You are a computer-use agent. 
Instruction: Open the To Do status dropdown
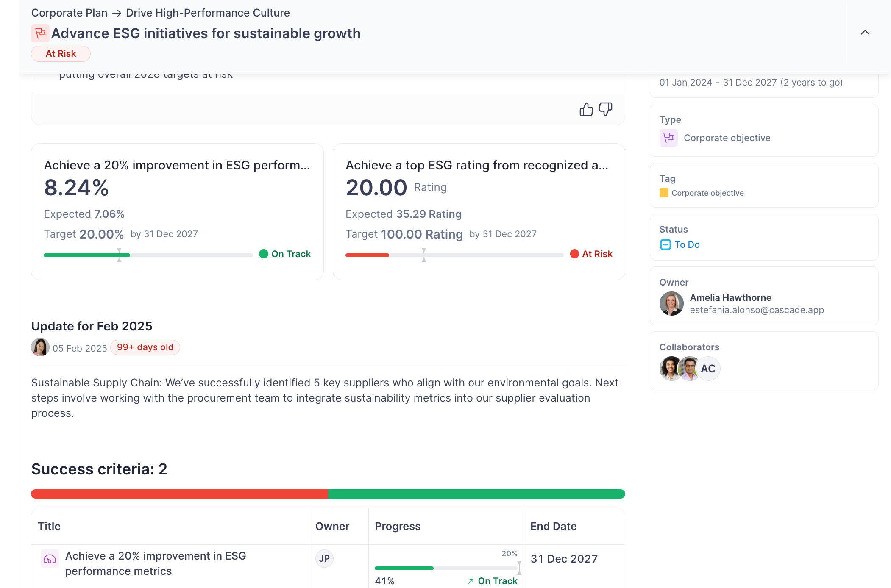pos(687,244)
